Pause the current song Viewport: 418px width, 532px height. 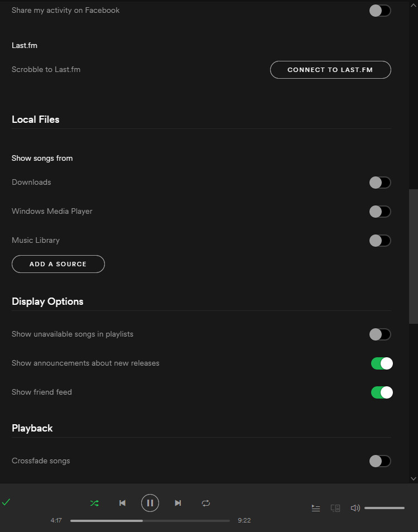150,503
